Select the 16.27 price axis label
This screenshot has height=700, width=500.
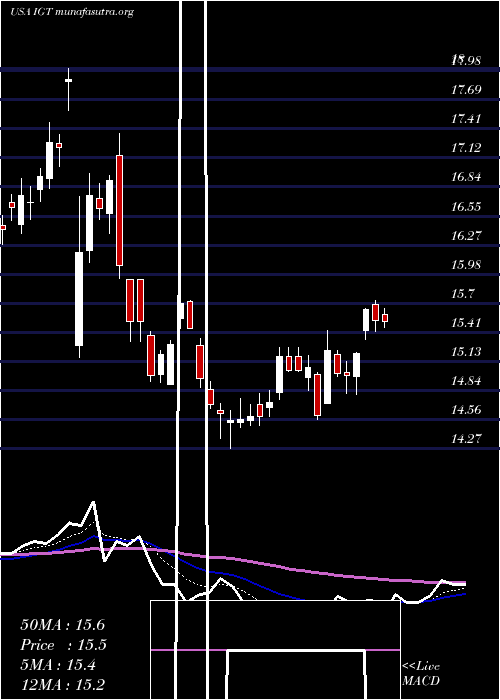(x=466, y=235)
